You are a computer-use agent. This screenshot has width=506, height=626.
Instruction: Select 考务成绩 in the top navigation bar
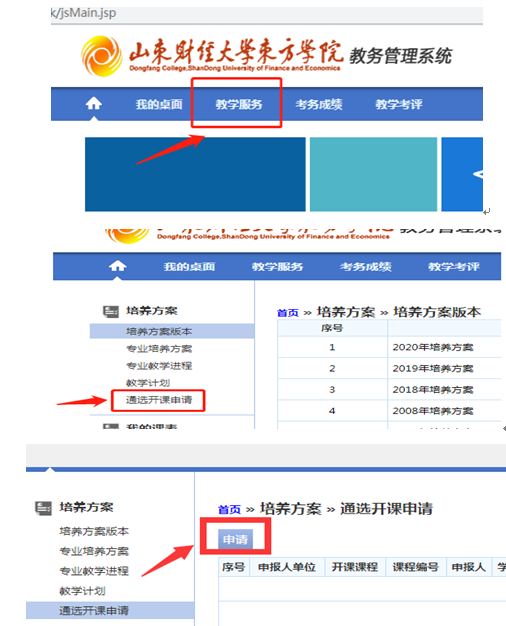click(319, 104)
